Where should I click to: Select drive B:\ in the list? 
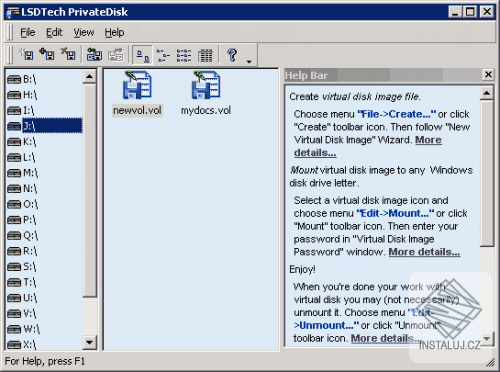click(22, 79)
